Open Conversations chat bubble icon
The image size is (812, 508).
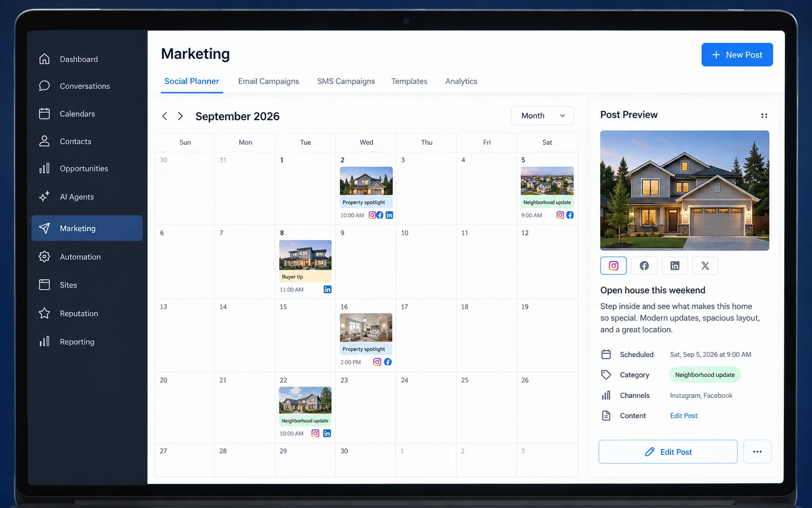[45, 86]
